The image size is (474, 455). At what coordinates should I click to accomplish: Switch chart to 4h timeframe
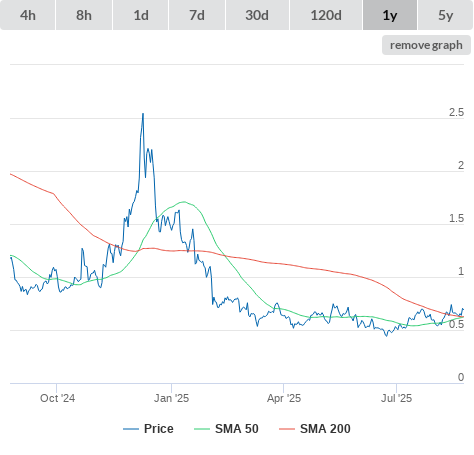28,15
